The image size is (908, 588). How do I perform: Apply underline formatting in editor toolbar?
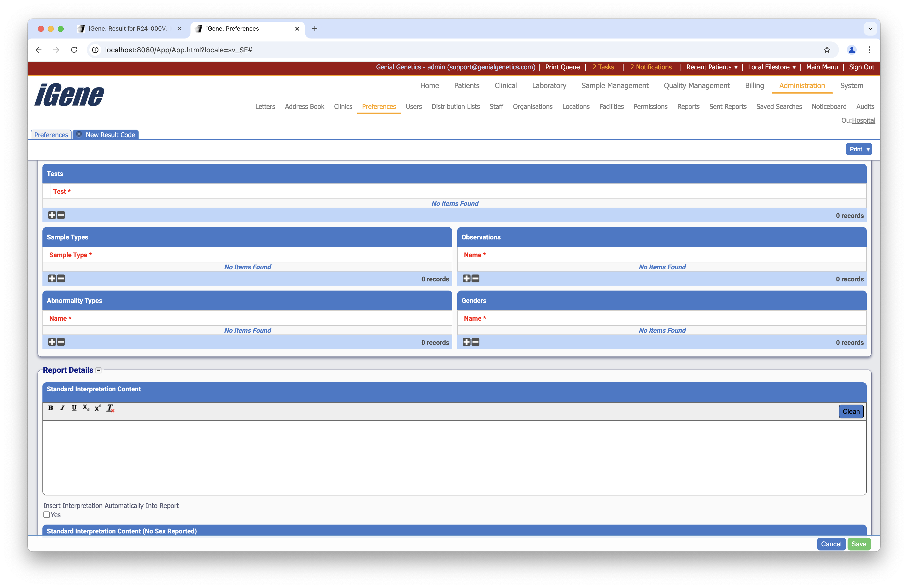coord(74,408)
